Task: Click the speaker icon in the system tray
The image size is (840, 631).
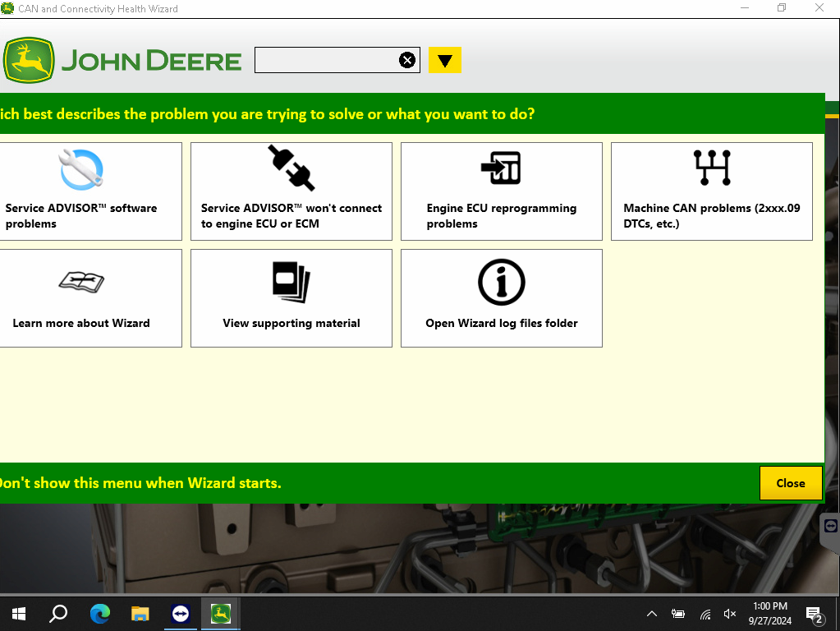Action: pos(730,614)
